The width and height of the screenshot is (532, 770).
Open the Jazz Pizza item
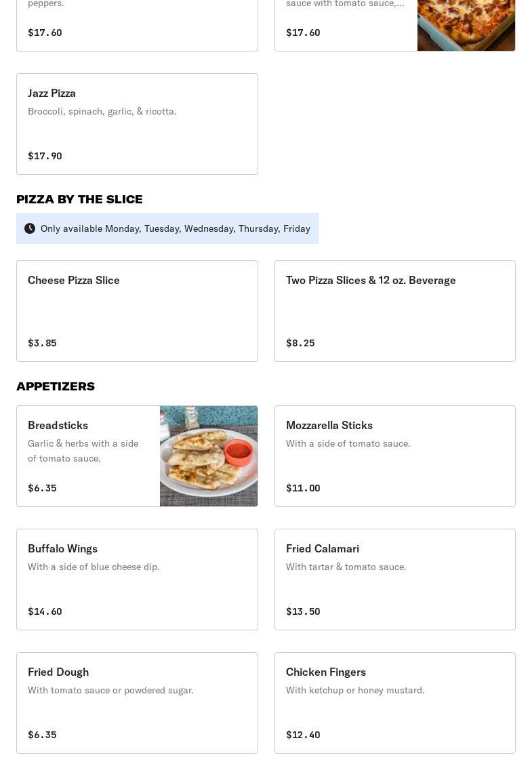pyautogui.click(x=52, y=93)
